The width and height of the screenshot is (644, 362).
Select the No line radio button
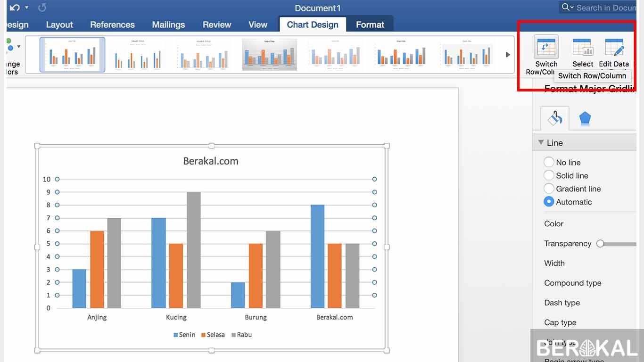pos(549,162)
